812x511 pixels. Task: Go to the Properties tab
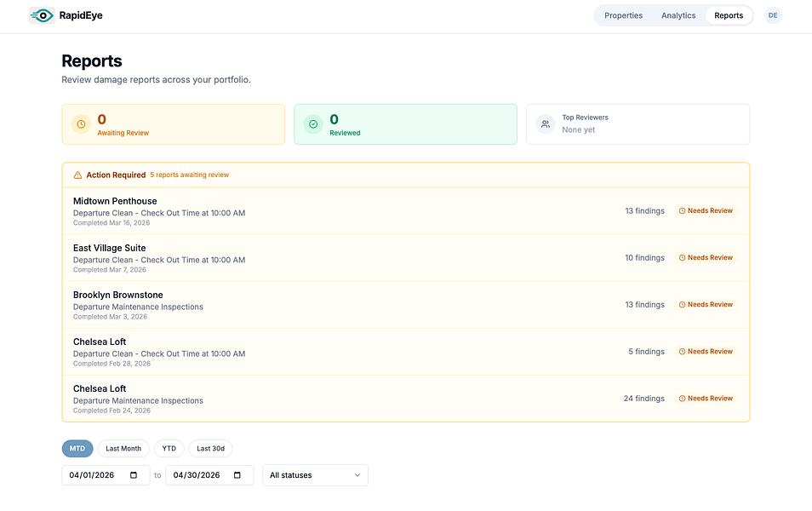(624, 15)
